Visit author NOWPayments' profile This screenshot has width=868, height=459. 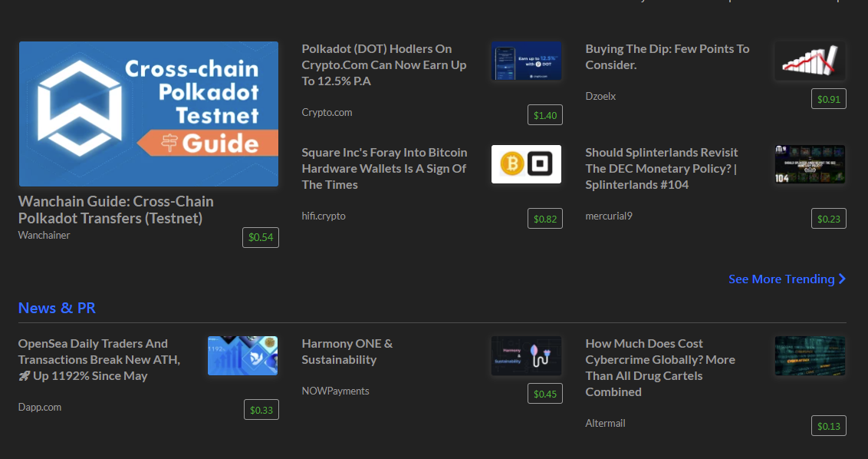coord(335,391)
